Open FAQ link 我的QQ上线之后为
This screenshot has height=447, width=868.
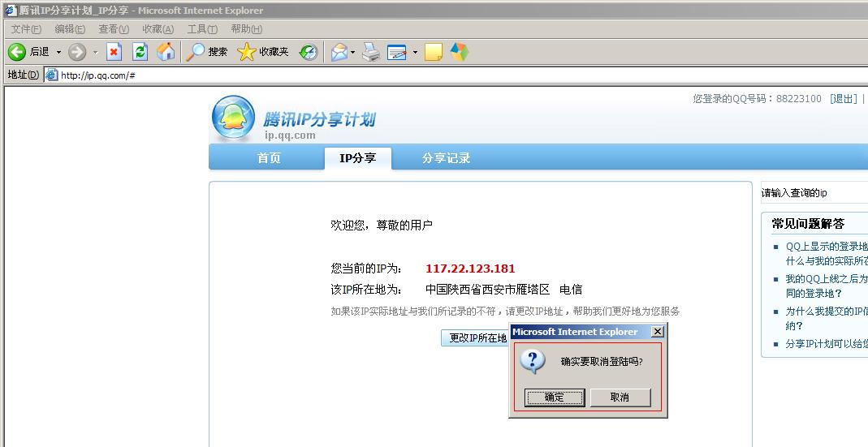827,286
